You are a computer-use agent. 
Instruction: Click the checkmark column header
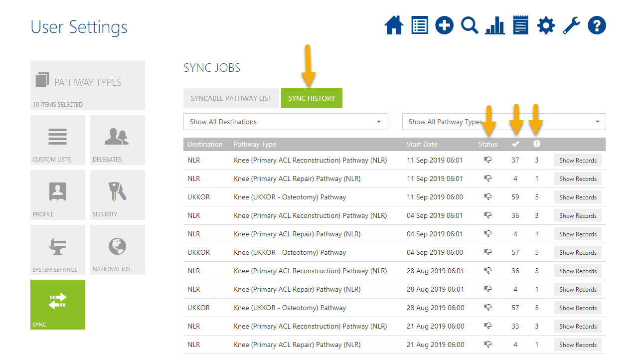click(x=515, y=144)
